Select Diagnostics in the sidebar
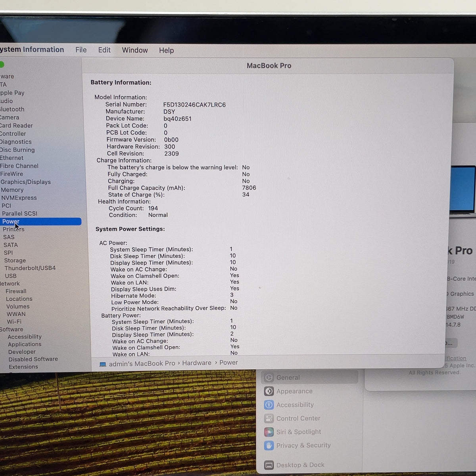The width and height of the screenshot is (476, 476). [x=15, y=142]
